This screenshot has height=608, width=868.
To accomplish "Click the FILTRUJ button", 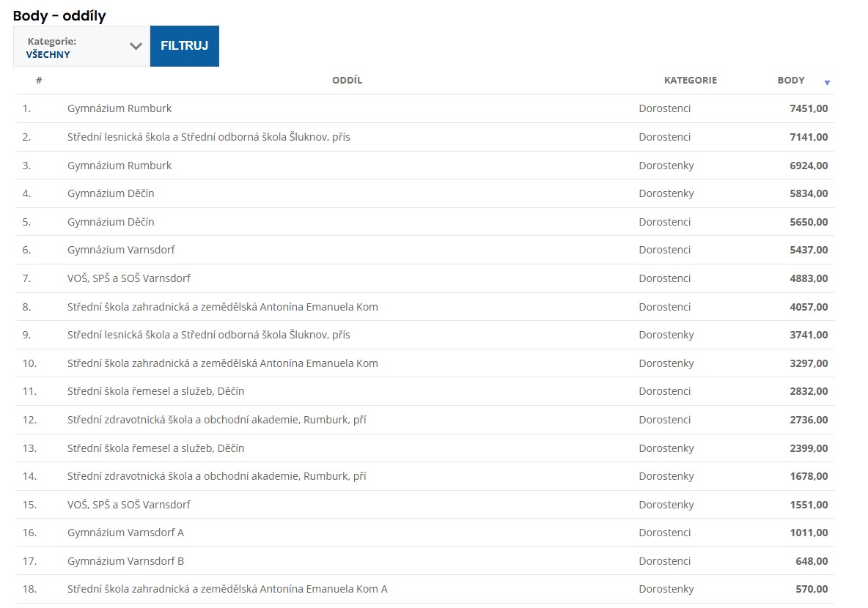I will click(184, 46).
